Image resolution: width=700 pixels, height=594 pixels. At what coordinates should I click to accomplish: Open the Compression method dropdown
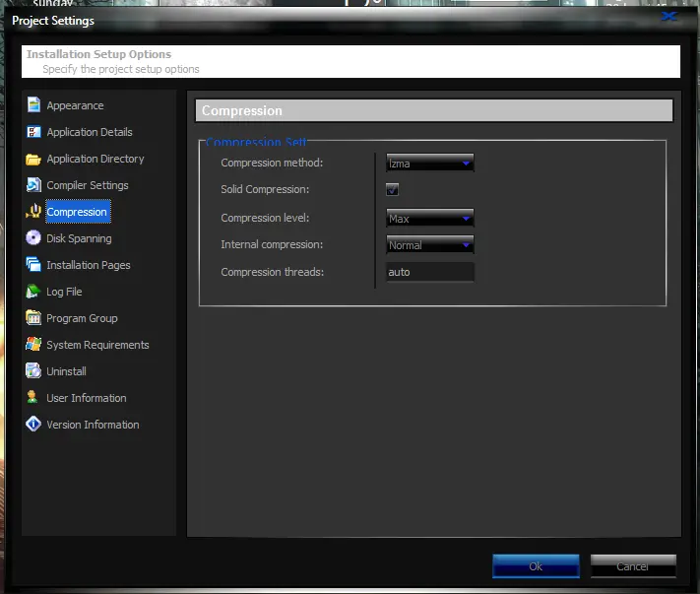pos(429,164)
